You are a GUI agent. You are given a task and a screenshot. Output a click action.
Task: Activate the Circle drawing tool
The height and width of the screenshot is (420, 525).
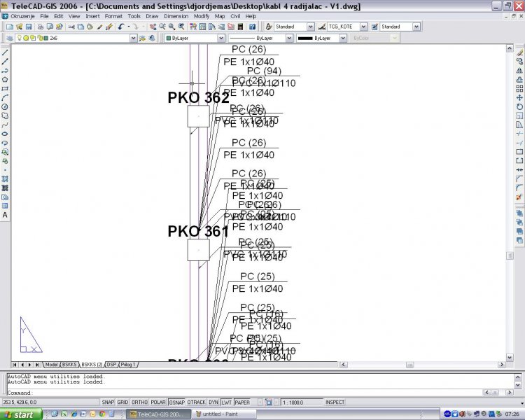(5, 106)
